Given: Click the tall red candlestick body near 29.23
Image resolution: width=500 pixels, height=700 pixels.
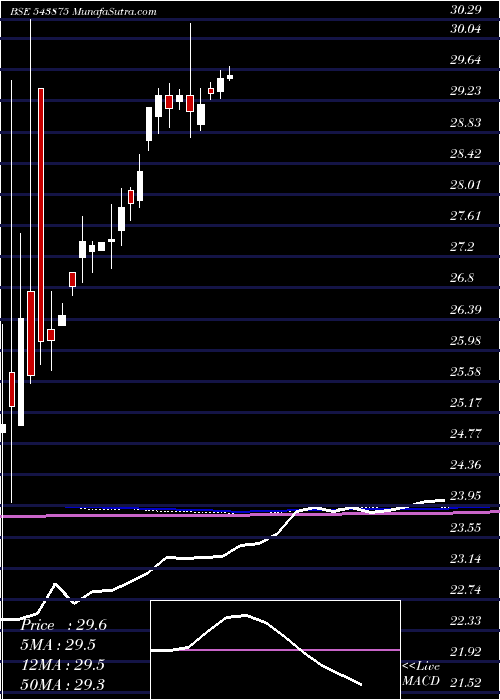Looking at the screenshot, I should tap(41, 215).
